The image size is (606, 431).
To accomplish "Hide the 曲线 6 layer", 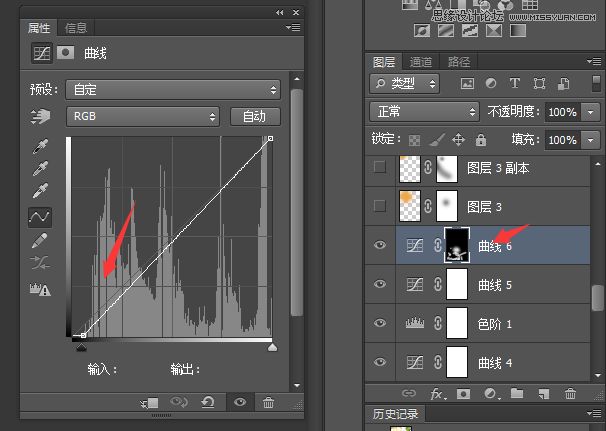I will [x=380, y=245].
